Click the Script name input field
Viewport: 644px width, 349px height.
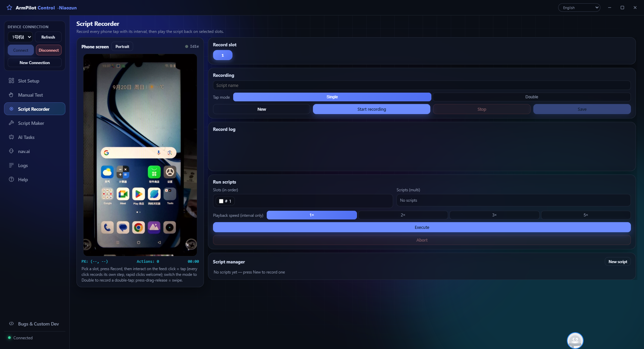pyautogui.click(x=422, y=85)
